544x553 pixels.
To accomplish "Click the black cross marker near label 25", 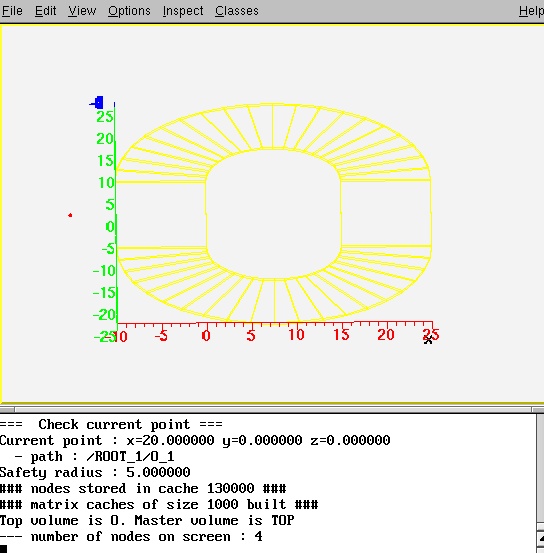I will pos(428,340).
